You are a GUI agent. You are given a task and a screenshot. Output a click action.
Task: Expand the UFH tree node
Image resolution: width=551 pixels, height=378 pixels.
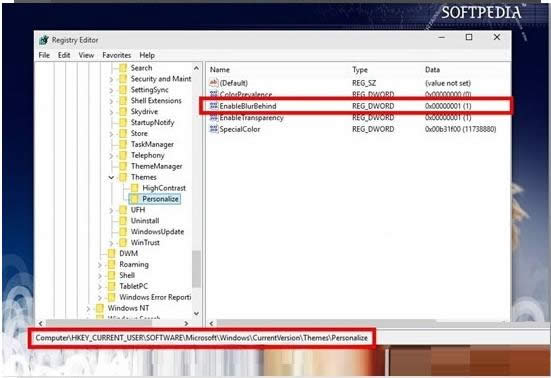pyautogui.click(x=111, y=210)
